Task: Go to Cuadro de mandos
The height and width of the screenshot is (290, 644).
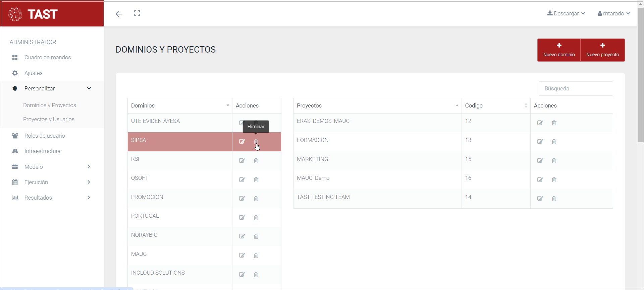Action: click(47, 57)
